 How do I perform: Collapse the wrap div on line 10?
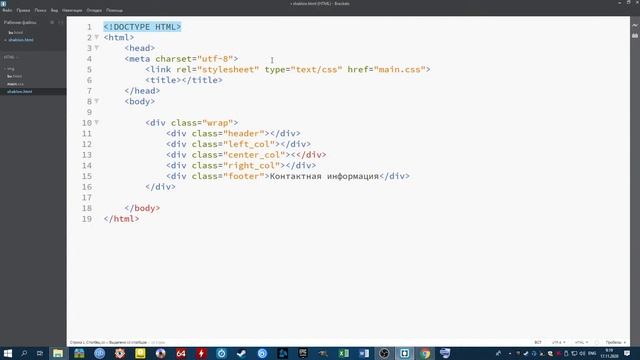[97, 122]
